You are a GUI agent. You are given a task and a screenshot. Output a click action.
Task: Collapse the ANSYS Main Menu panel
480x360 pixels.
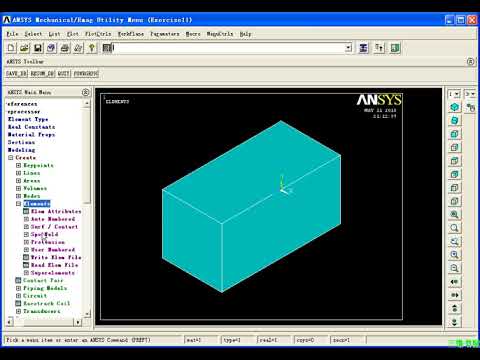pyautogui.click(x=86, y=92)
